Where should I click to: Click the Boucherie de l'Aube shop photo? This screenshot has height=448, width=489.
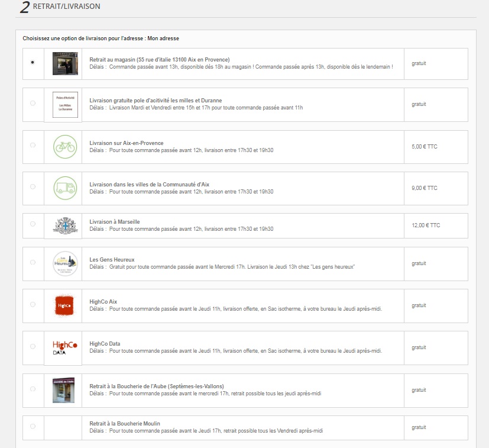tap(64, 390)
